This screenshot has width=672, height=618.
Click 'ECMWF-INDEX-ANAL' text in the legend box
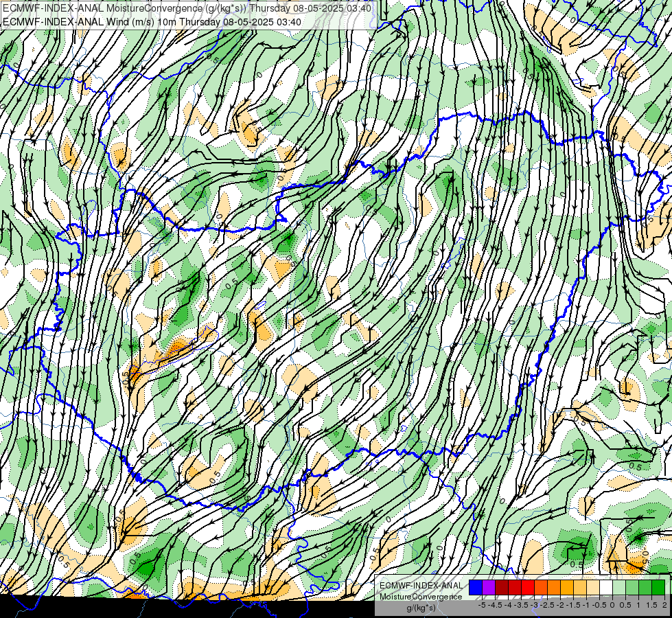[x=421, y=586]
